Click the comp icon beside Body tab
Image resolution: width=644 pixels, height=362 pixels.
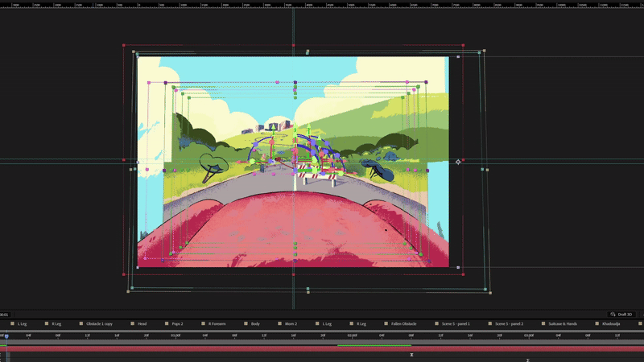[x=246, y=323]
